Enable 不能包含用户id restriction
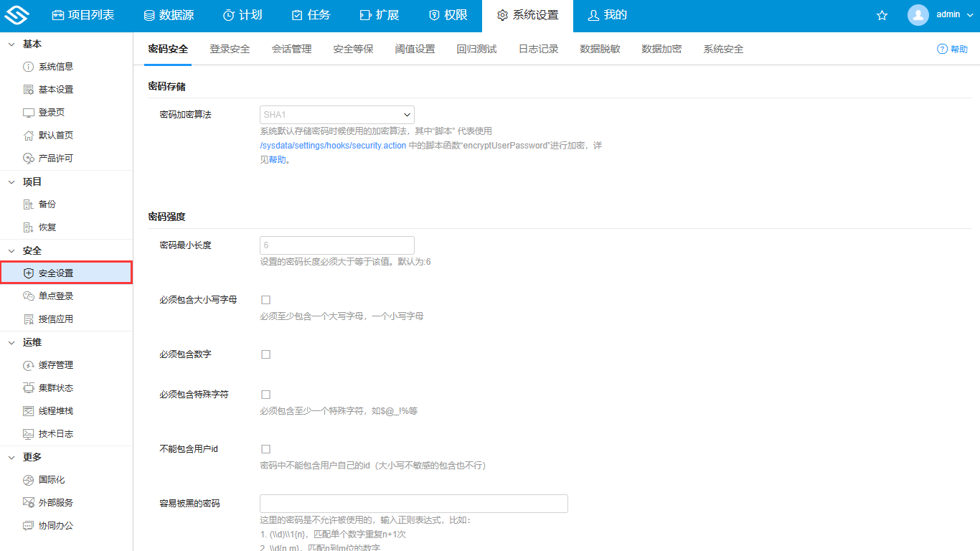The image size is (980, 551). (265, 448)
